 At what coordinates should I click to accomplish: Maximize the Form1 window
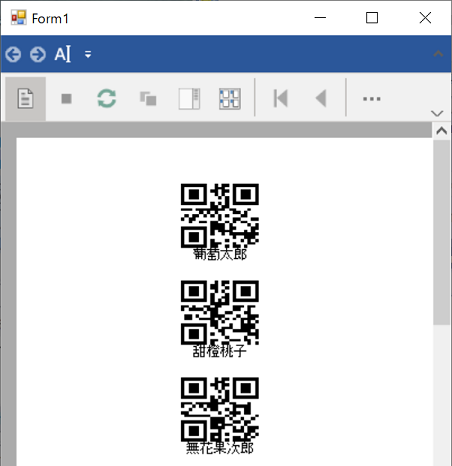pyautogui.click(x=372, y=18)
